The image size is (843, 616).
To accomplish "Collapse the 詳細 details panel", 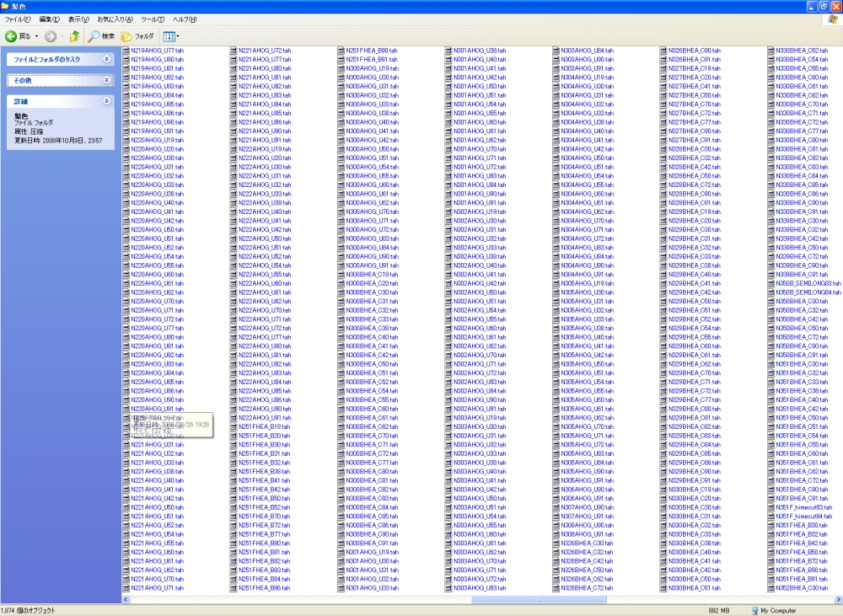I will [x=106, y=101].
